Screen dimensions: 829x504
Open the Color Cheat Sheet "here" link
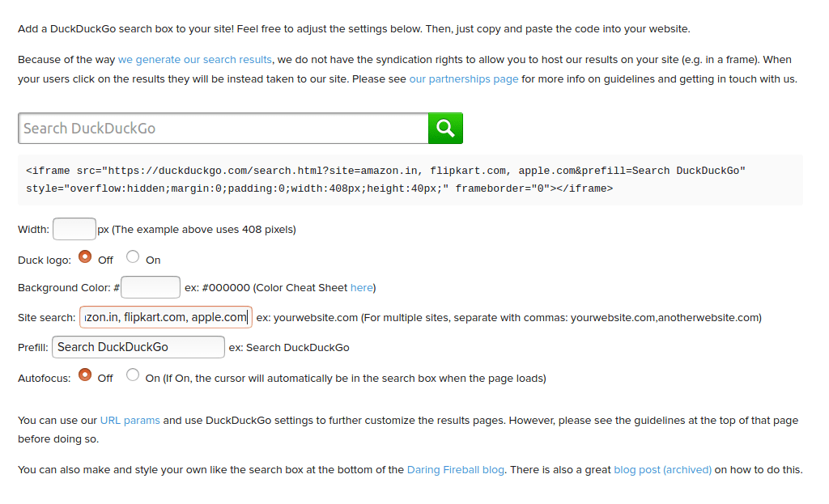[362, 287]
